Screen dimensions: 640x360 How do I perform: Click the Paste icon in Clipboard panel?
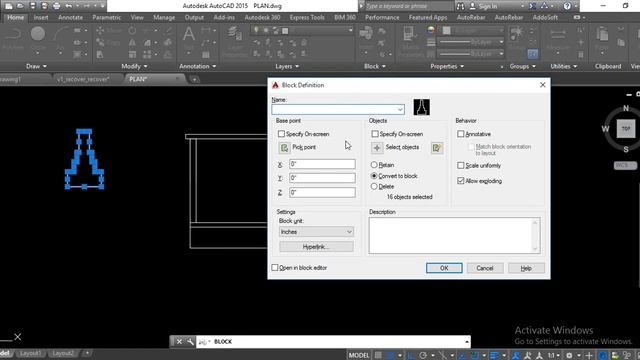[x=602, y=34]
